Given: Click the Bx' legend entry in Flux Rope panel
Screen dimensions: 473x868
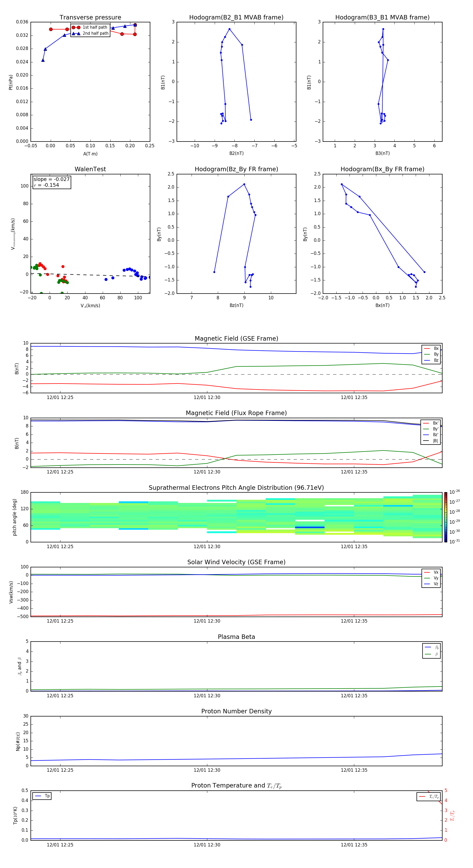Looking at the screenshot, I should (x=431, y=423).
